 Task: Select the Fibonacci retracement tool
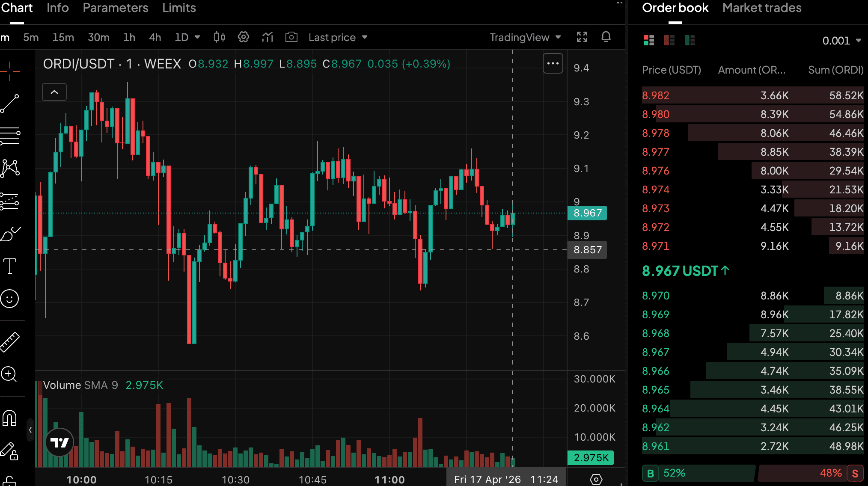(9, 136)
